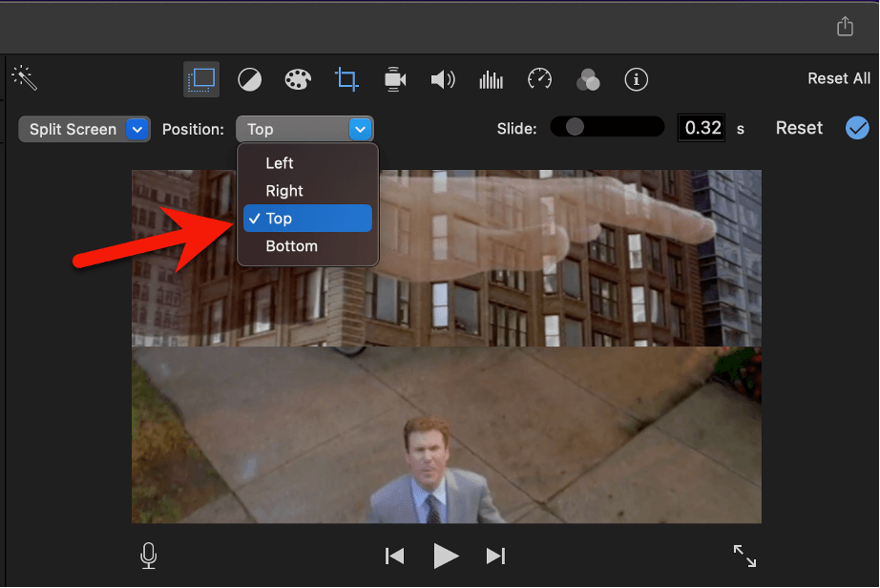The image size is (880, 588).
Task: Choose Bottom from the Position menu
Action: [307, 245]
